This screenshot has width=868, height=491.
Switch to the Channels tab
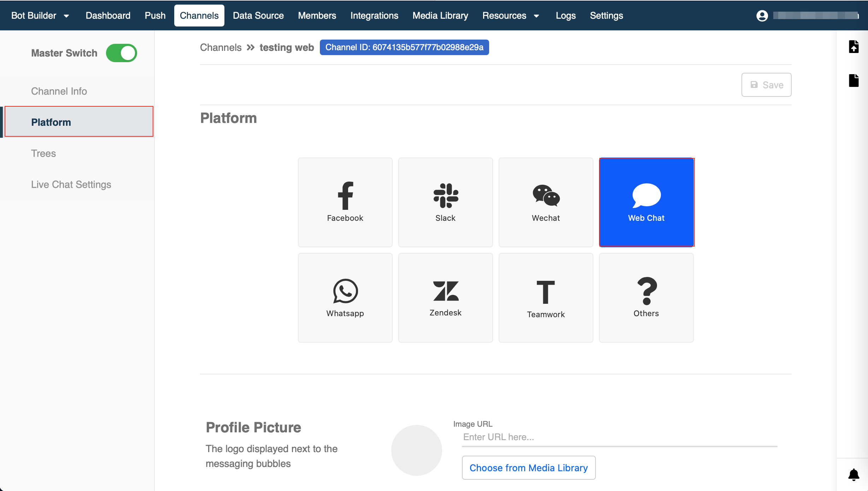click(x=199, y=16)
